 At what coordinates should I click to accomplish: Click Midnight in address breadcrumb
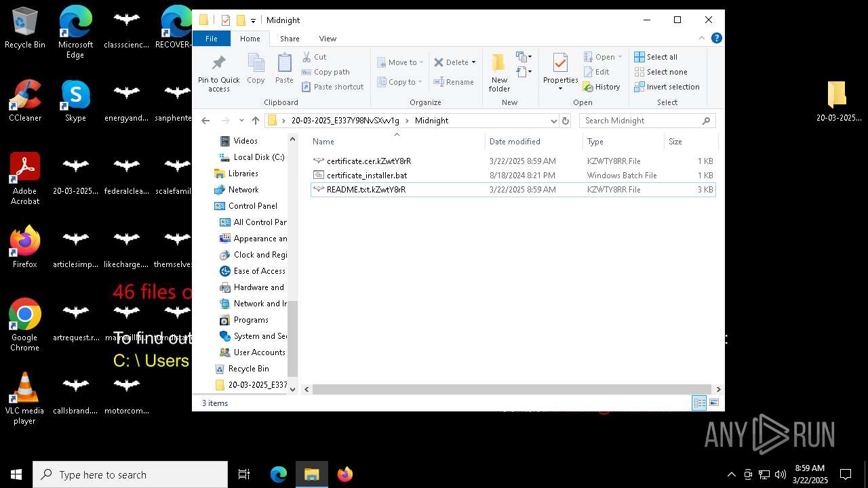click(431, 121)
